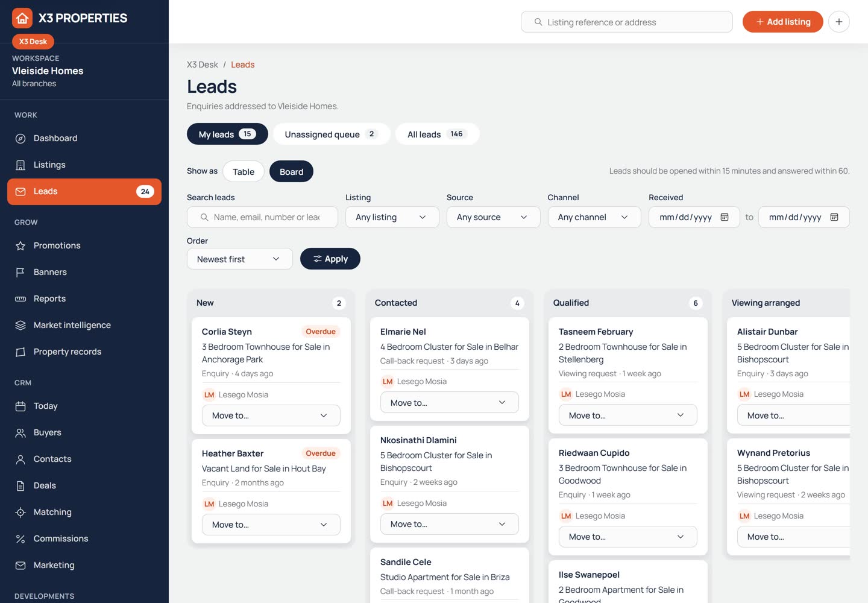Screen dimensions: 868x603
Task: Click the Add listing button
Action: point(782,22)
